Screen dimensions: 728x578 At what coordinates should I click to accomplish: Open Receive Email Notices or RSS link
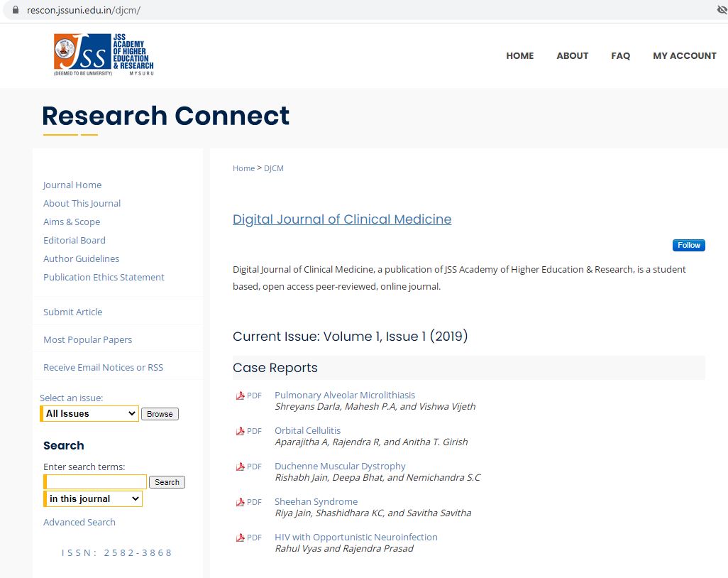tap(104, 368)
